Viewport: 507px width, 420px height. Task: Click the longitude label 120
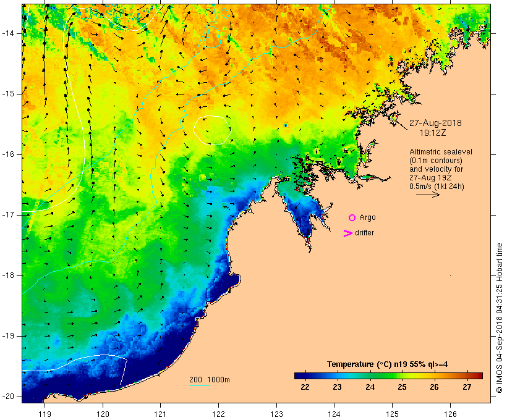(103, 414)
